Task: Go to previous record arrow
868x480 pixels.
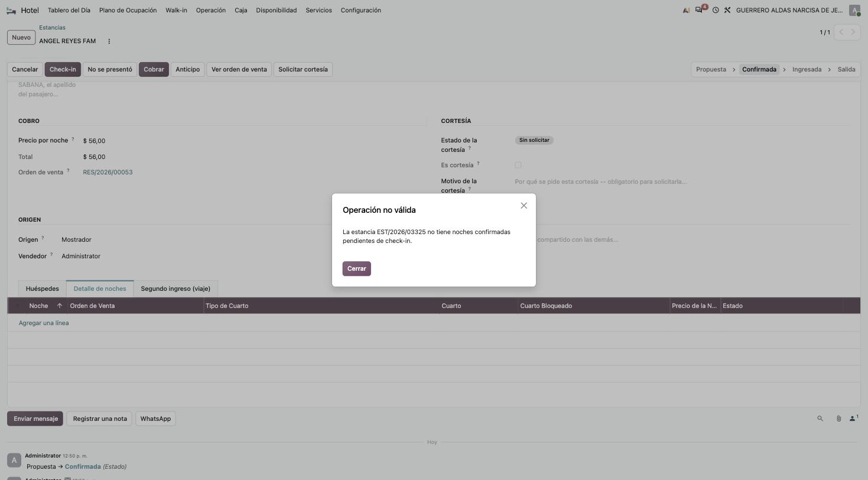Action: 841,32
